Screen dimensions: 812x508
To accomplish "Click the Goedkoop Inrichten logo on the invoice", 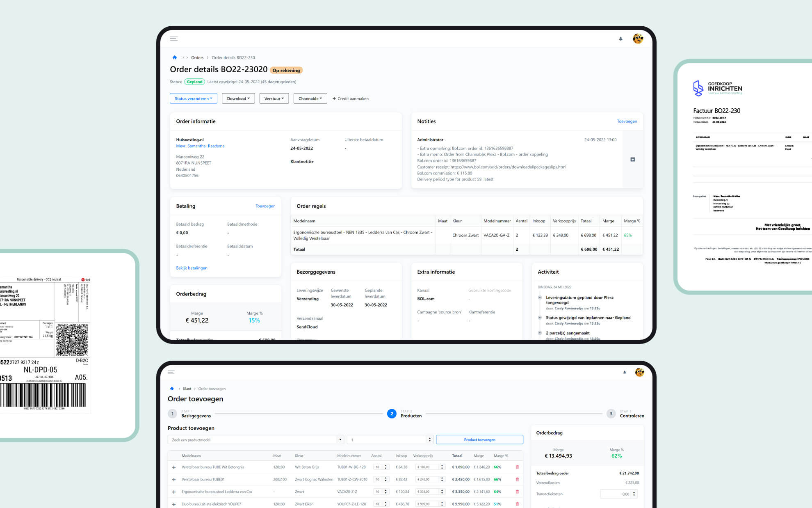I will tap(717, 88).
